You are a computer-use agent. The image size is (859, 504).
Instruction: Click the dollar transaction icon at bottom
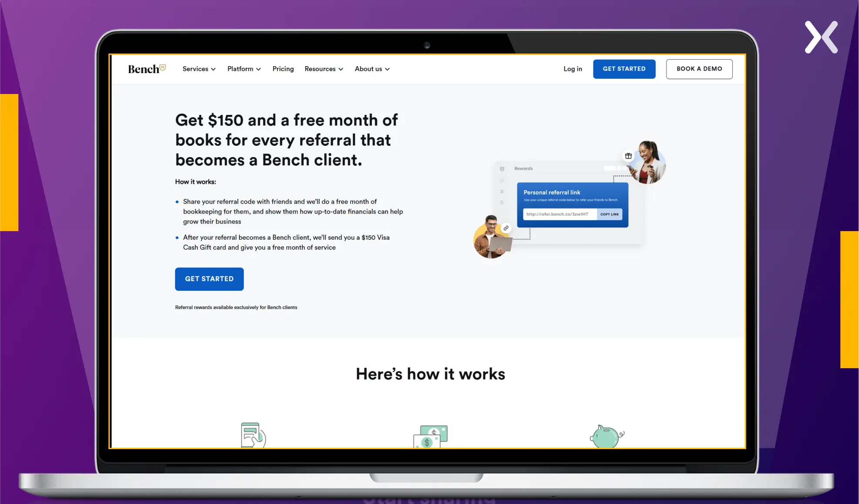429,435
